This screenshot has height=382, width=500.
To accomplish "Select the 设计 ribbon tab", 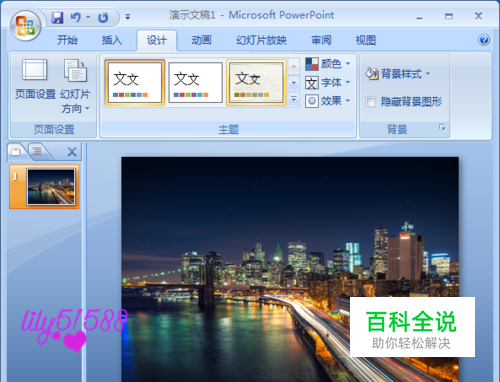I will click(157, 40).
